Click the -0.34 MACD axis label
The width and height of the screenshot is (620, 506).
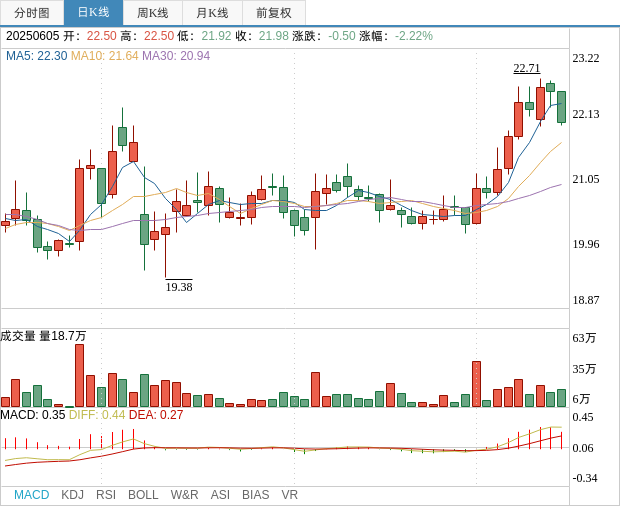pyautogui.click(x=585, y=478)
